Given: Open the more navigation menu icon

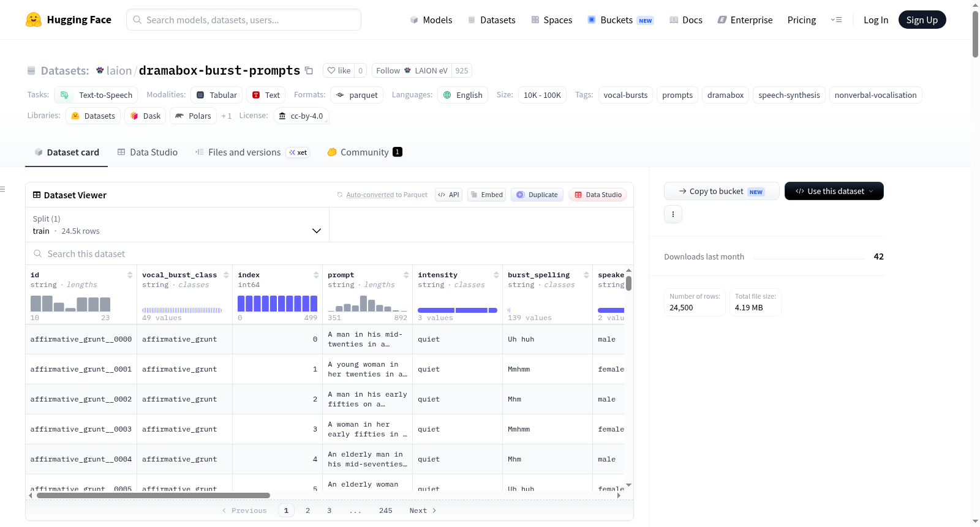Looking at the screenshot, I should (836, 20).
